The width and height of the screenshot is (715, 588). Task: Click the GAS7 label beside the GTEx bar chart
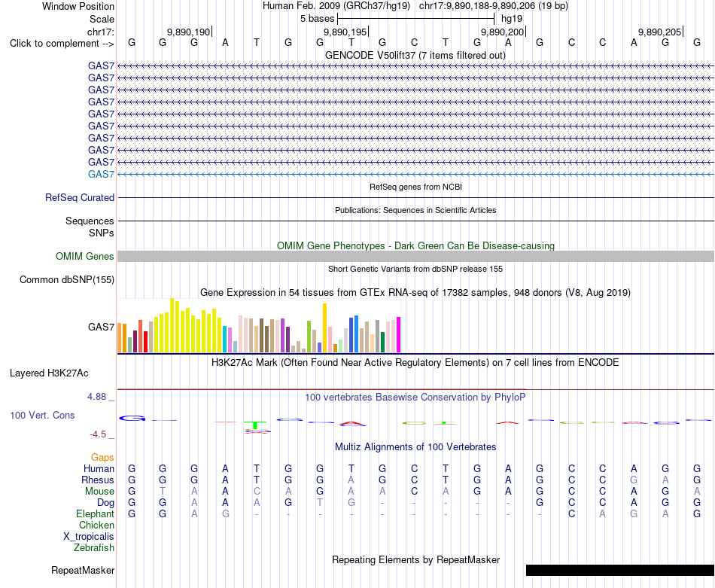pyautogui.click(x=102, y=327)
